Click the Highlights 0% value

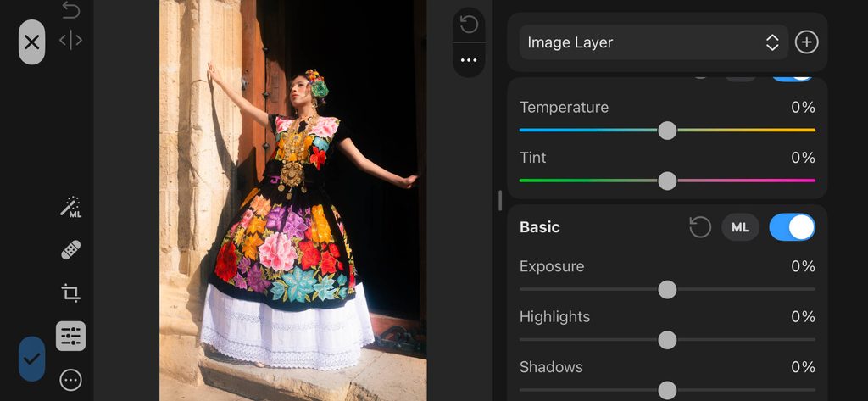[803, 316]
